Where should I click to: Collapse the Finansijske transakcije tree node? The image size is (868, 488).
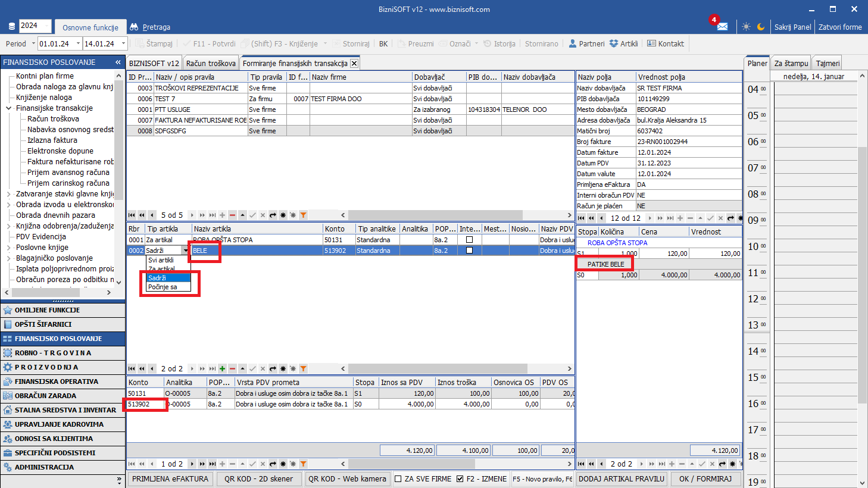tap(8, 108)
